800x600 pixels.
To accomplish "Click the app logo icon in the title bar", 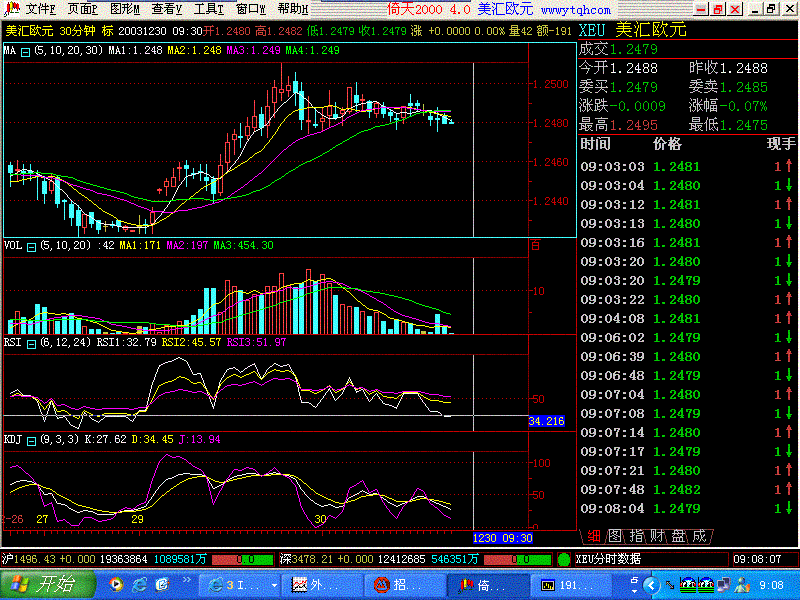I will click(11, 8).
